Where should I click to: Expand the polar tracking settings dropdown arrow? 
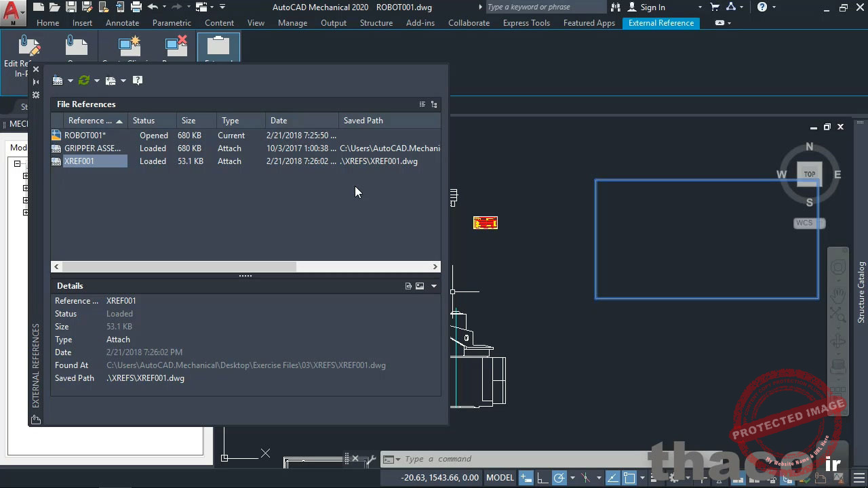[572, 478]
